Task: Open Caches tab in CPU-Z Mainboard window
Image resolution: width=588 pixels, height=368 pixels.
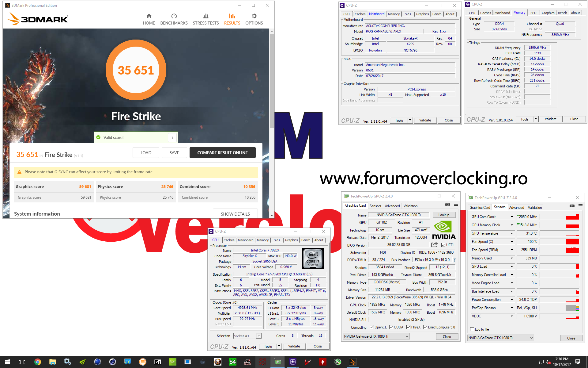Action: (360, 14)
